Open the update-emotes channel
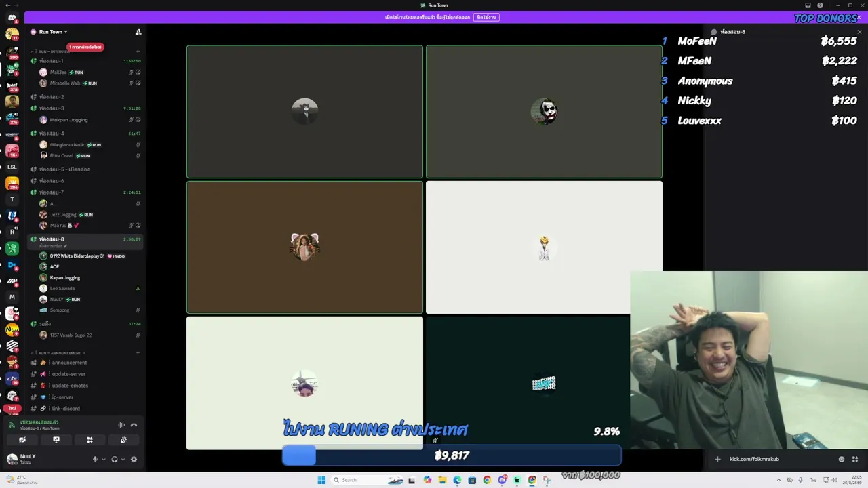Viewport: 868px width, 488px height. [85, 386]
